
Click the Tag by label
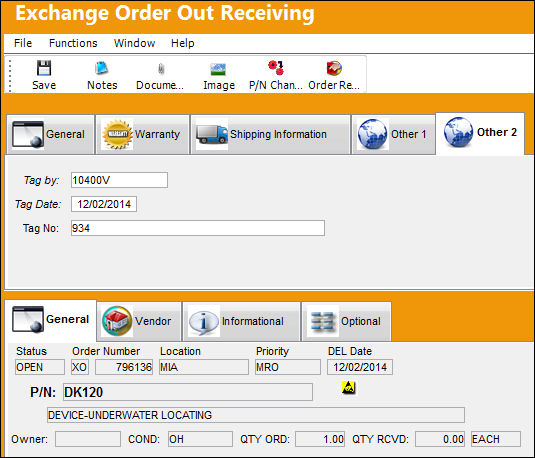tap(41, 180)
